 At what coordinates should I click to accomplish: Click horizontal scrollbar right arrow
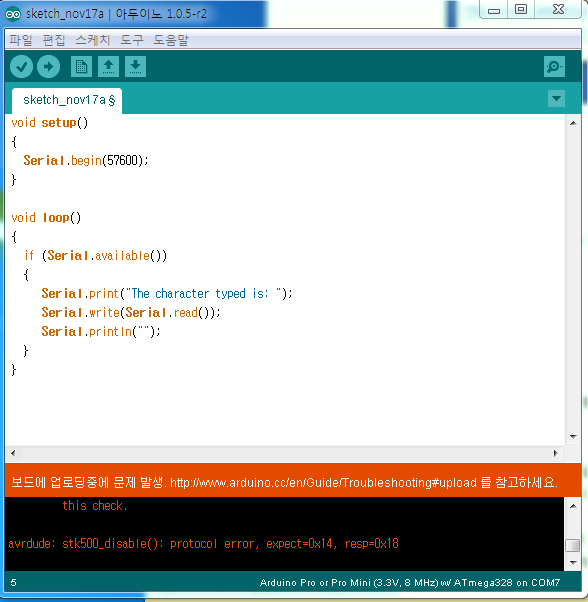(x=555, y=453)
